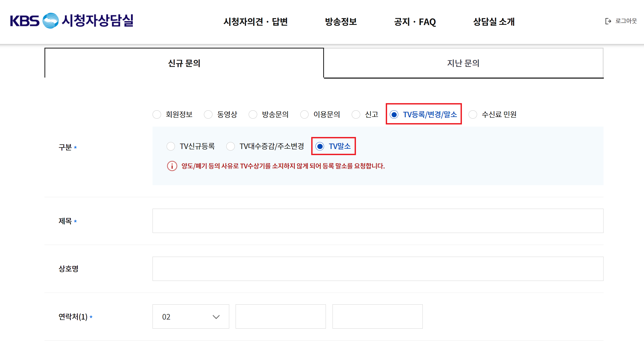This screenshot has width=644, height=343.
Task: Click into the 제목 input field
Action: click(378, 221)
